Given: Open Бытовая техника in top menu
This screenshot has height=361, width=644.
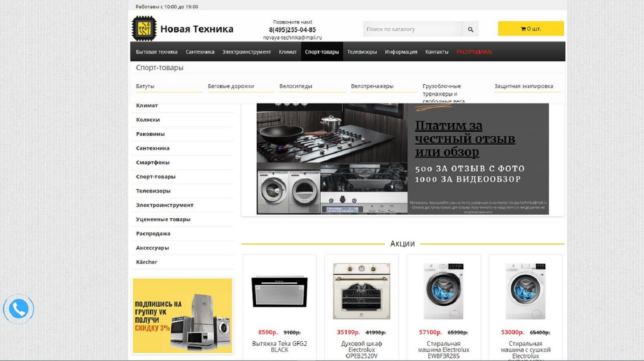Looking at the screenshot, I should tap(157, 52).
